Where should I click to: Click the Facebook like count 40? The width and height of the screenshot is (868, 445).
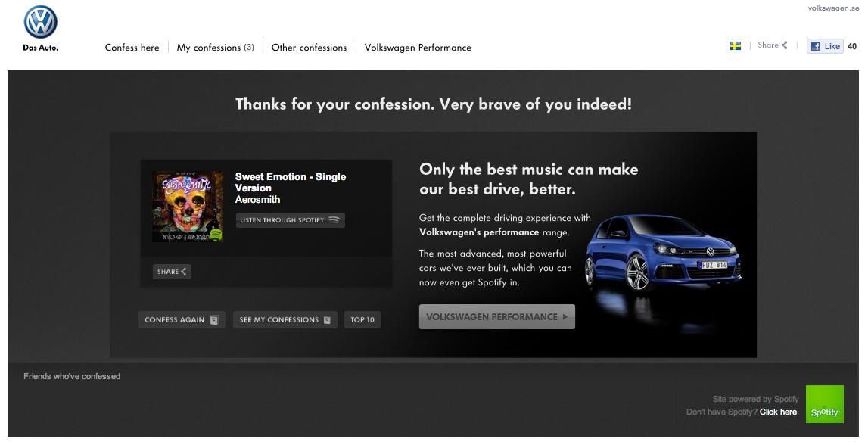coord(853,46)
